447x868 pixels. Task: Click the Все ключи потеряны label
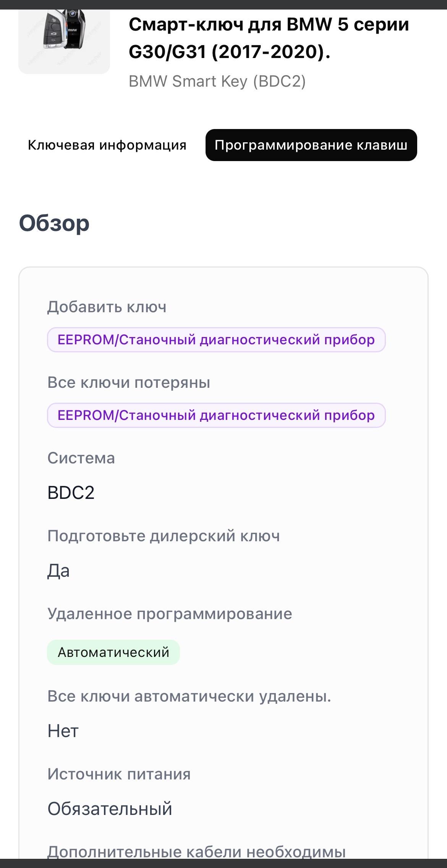pyautogui.click(x=129, y=382)
